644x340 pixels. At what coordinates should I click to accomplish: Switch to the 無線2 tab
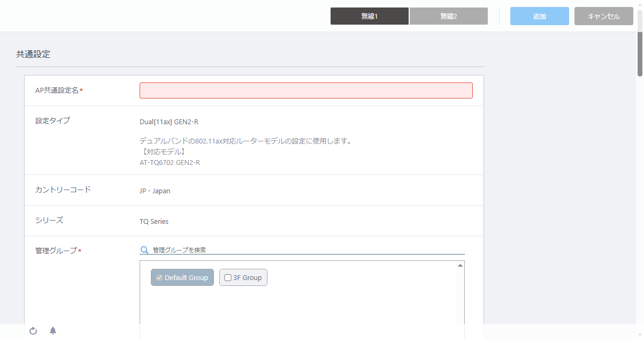pos(449,16)
